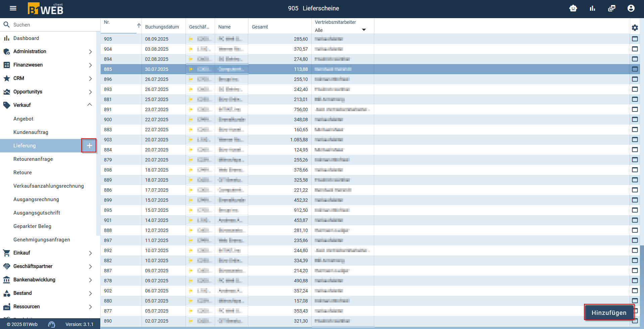Open the bar chart statistics icon
Viewport: 644px width, 329px height.
click(x=592, y=8)
